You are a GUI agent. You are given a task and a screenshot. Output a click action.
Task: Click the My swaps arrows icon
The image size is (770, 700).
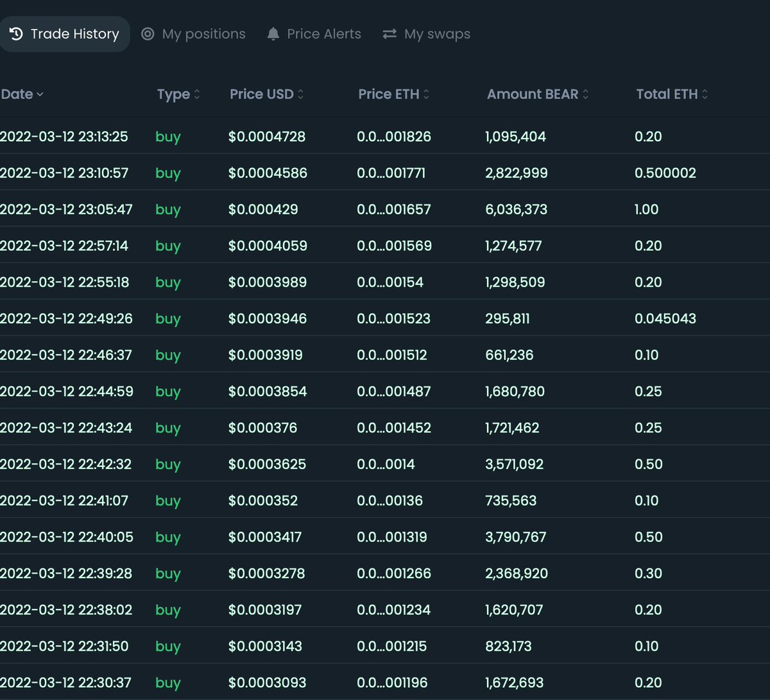pos(389,34)
